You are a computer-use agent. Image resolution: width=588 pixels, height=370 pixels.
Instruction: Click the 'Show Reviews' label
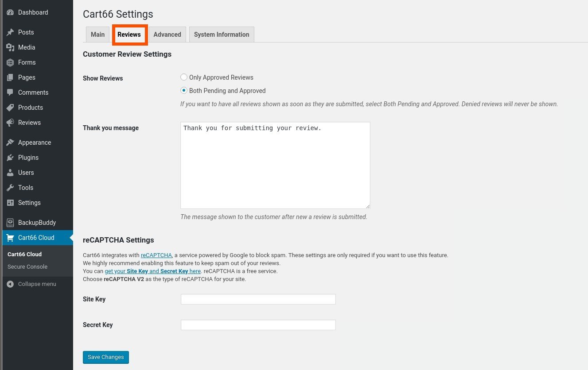(x=103, y=78)
